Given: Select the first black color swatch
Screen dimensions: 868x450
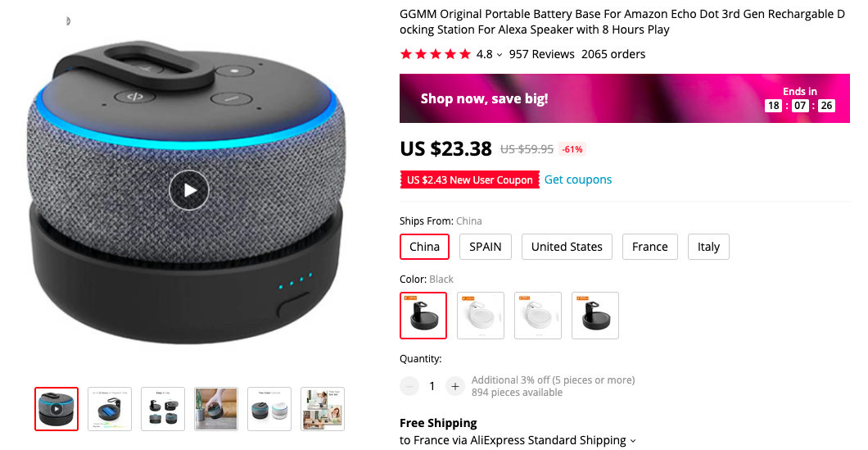Looking at the screenshot, I should [x=423, y=316].
